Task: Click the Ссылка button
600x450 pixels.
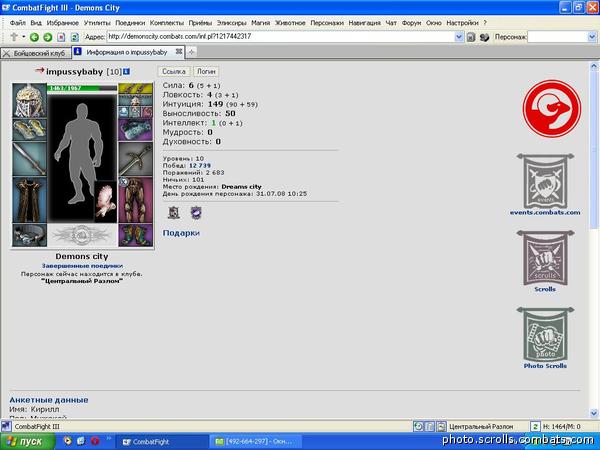Action: pos(174,72)
